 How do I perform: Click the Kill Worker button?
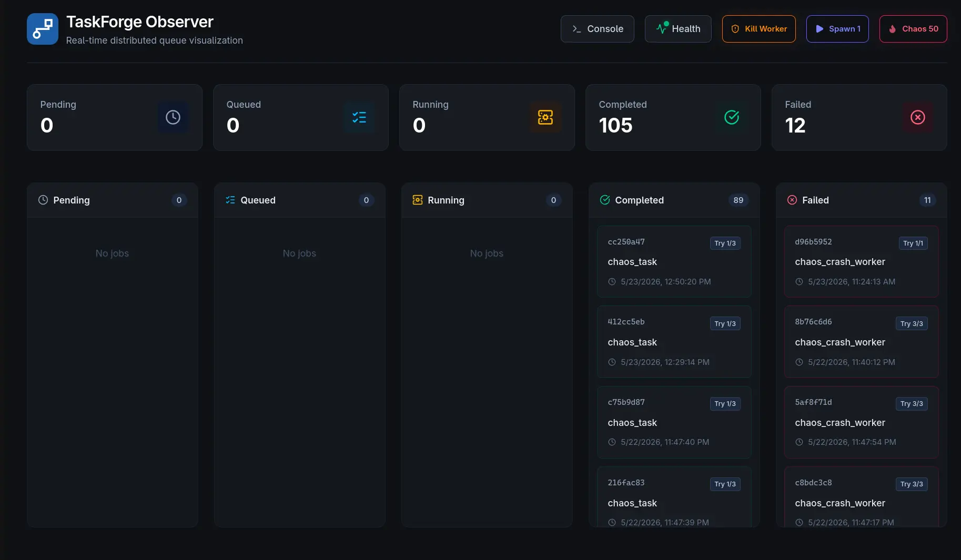758,29
